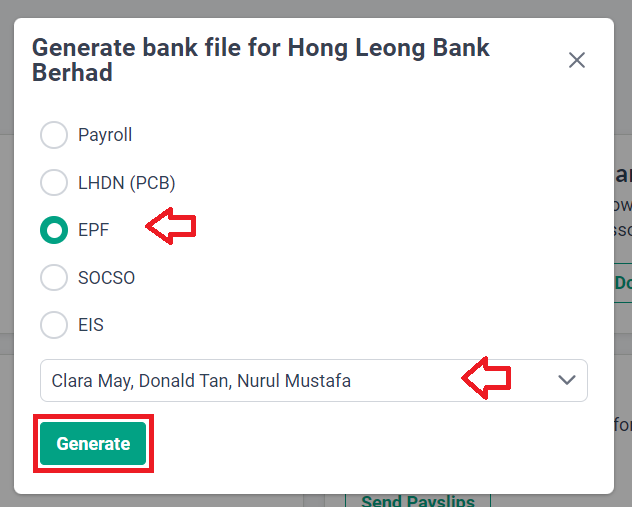The image size is (632, 507).
Task: Select the Payroll radio button
Action: point(53,135)
